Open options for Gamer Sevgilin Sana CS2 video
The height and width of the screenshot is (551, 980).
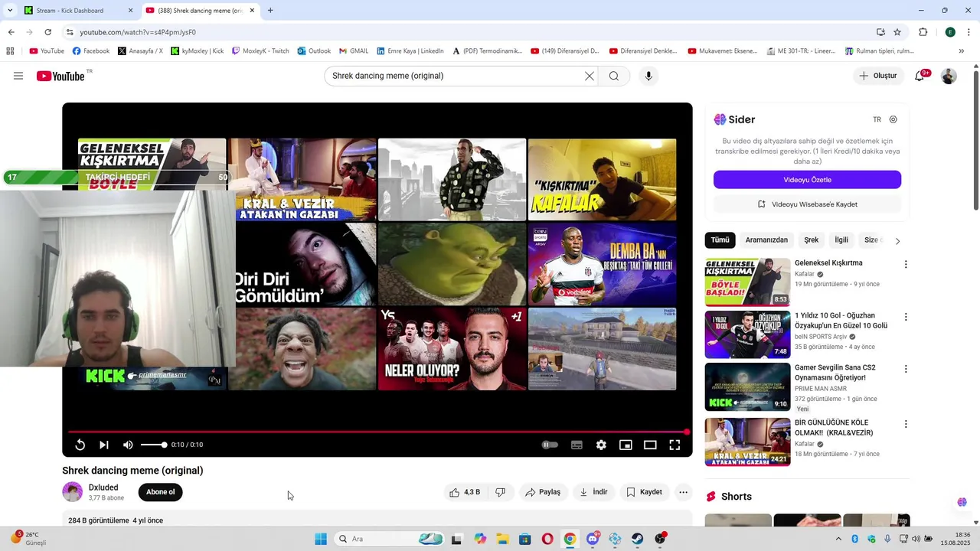pyautogui.click(x=906, y=369)
